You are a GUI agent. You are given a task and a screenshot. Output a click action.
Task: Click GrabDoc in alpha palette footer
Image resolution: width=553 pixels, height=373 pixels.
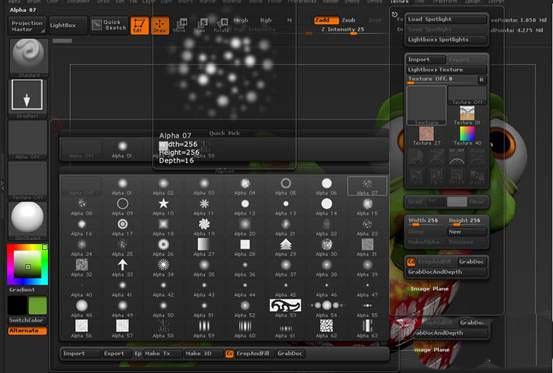tap(290, 353)
